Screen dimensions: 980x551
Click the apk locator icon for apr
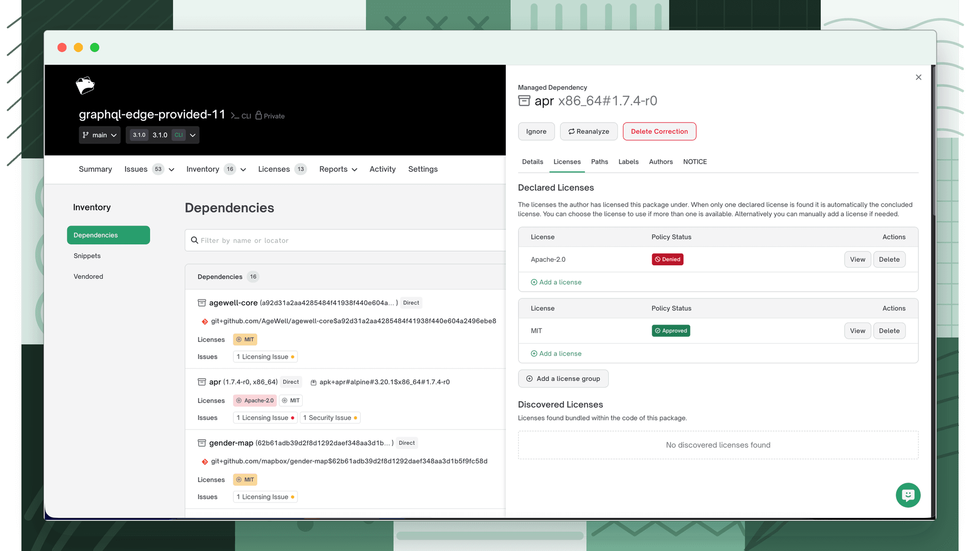(x=313, y=383)
